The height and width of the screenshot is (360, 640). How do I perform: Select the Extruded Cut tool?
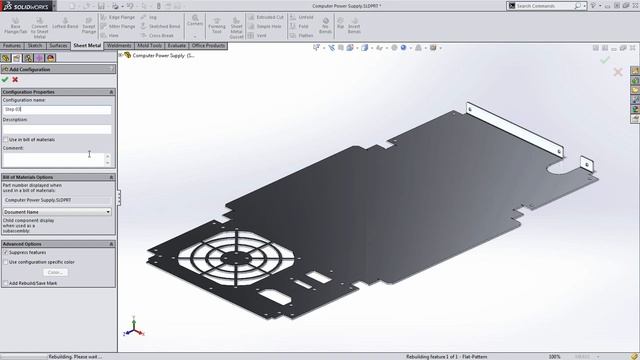coord(266,17)
